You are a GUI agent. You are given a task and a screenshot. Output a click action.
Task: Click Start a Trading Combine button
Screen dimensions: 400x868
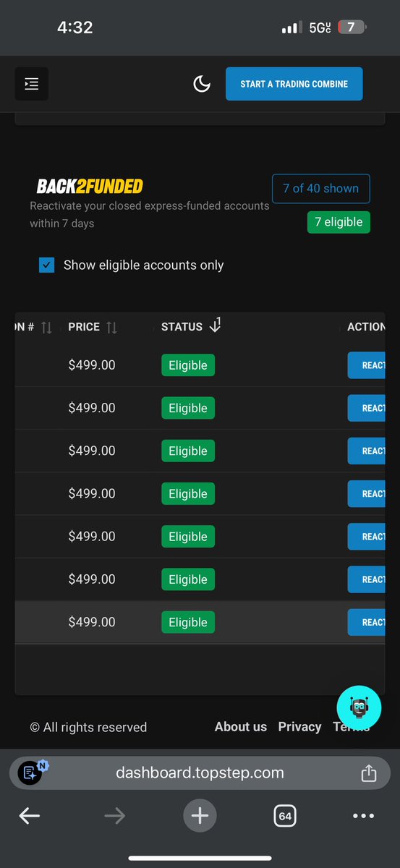[294, 84]
